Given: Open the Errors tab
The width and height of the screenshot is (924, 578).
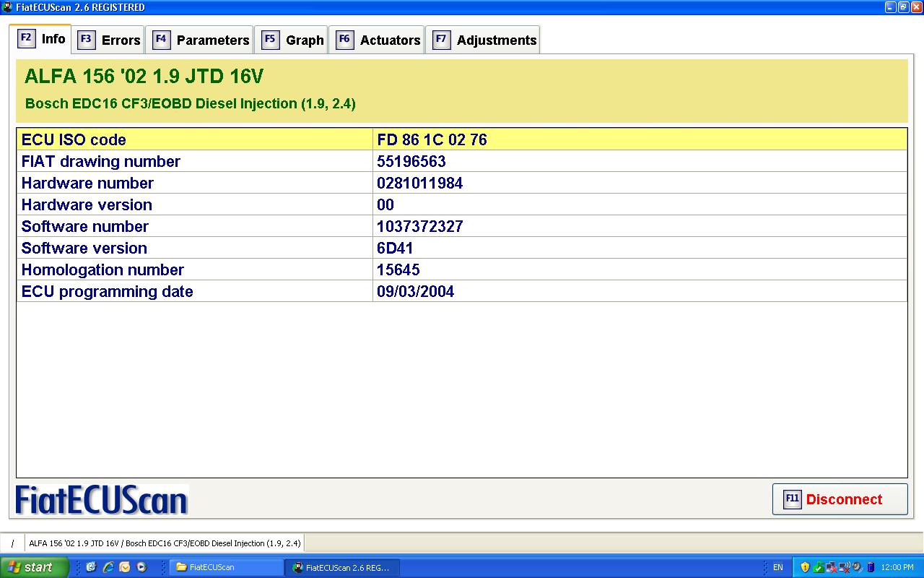Looking at the screenshot, I should 108,40.
